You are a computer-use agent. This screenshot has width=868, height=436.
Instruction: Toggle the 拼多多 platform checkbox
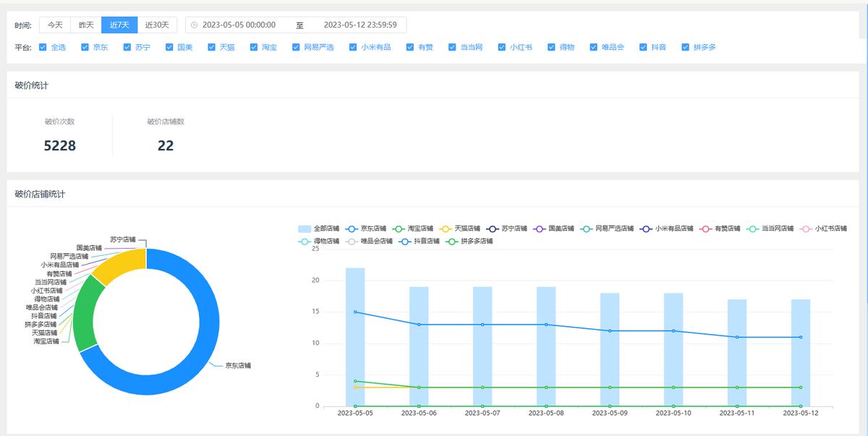tap(685, 47)
